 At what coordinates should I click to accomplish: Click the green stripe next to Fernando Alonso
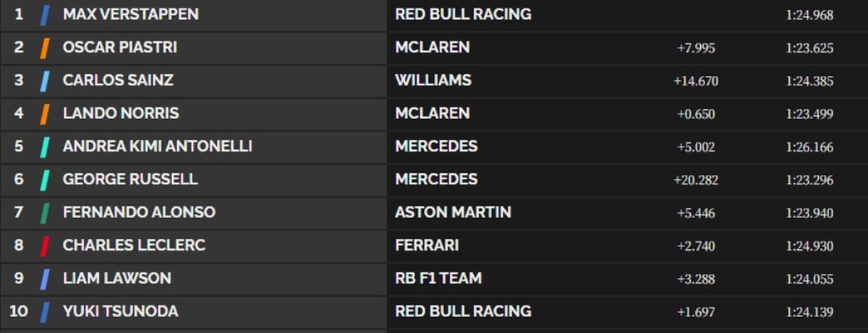45,212
